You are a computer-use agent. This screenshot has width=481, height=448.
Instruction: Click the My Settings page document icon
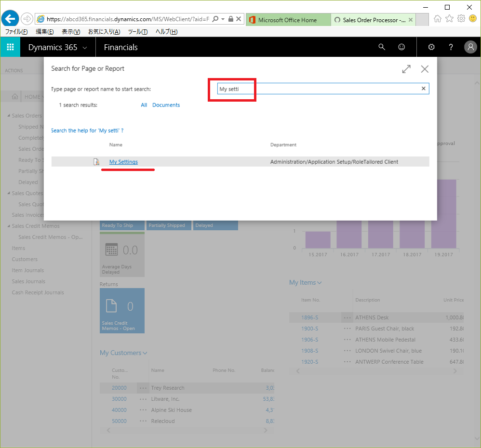tap(96, 161)
